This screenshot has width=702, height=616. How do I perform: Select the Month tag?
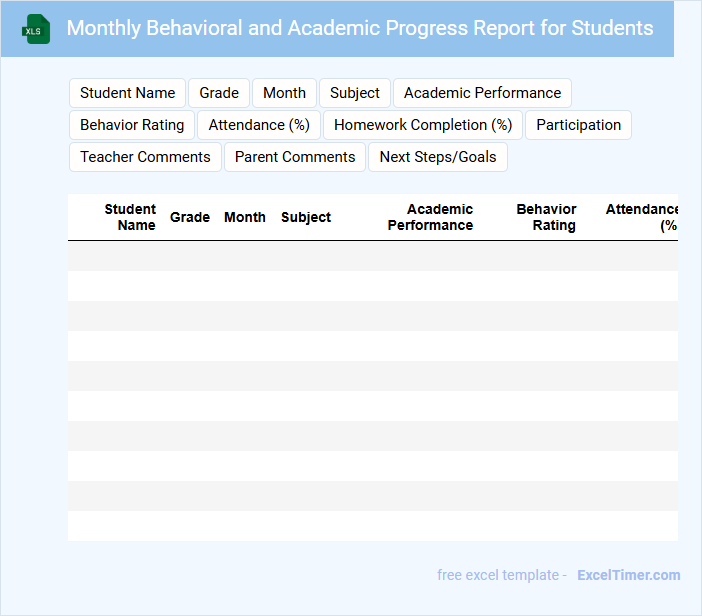coord(284,93)
